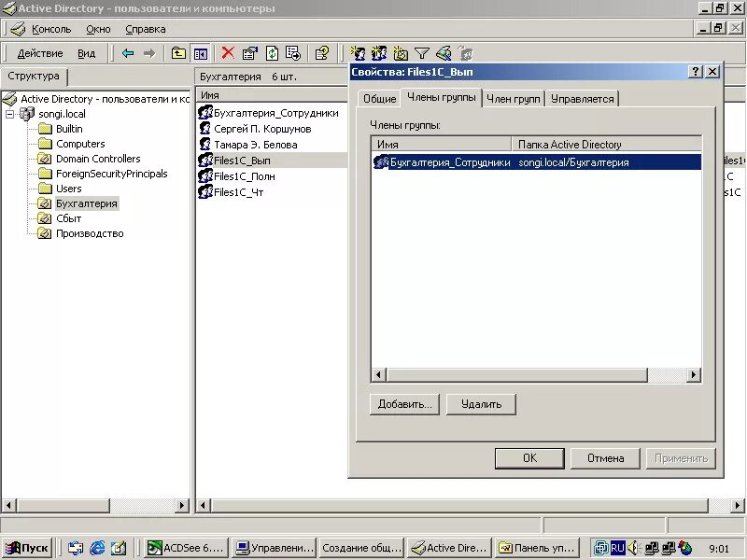Click the Find objects icon
Screen dimensions: 747x560
point(444,53)
